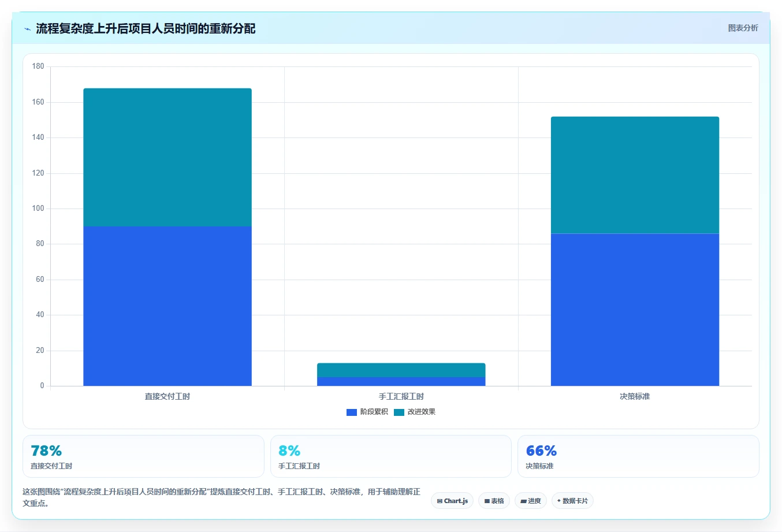Click the chart title 流程复杂度上升后项目人员时间的重新分配
This screenshot has height=532, width=782.
pyautogui.click(x=146, y=29)
